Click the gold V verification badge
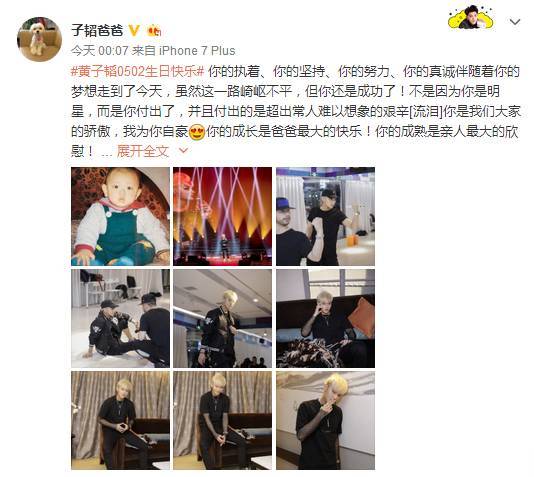Image resolution: width=534 pixels, height=477 pixels. click(134, 31)
